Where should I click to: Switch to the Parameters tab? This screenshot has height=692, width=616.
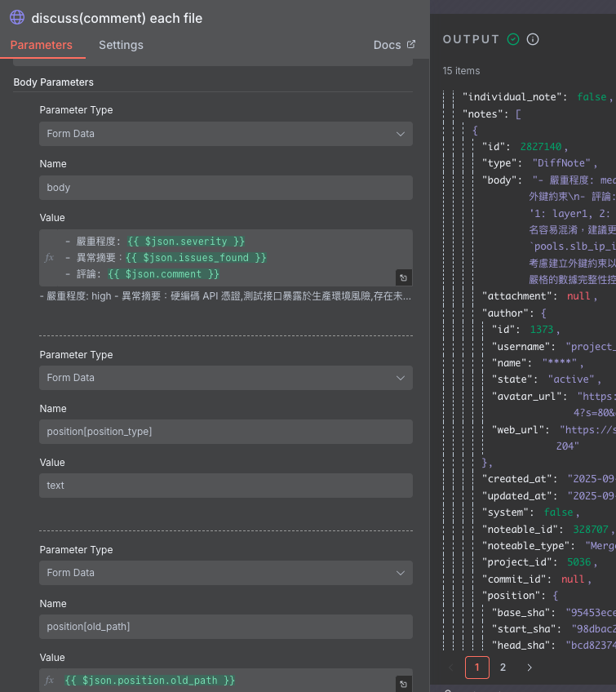[41, 45]
